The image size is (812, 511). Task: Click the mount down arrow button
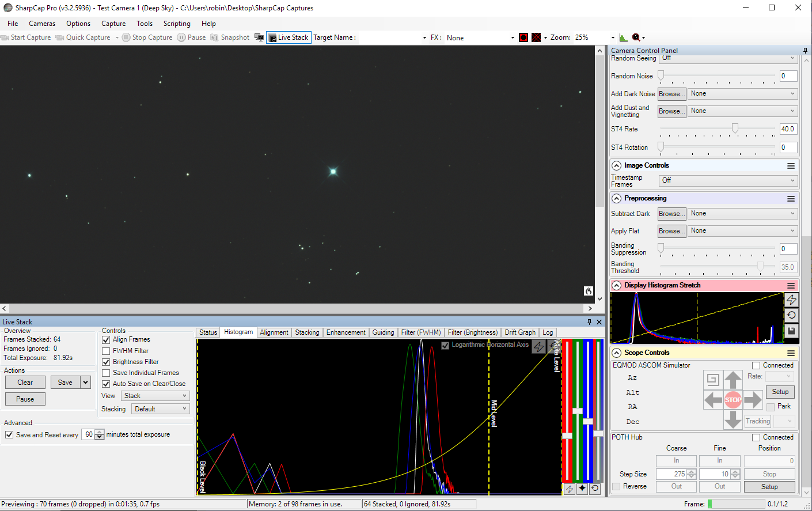[x=733, y=419]
